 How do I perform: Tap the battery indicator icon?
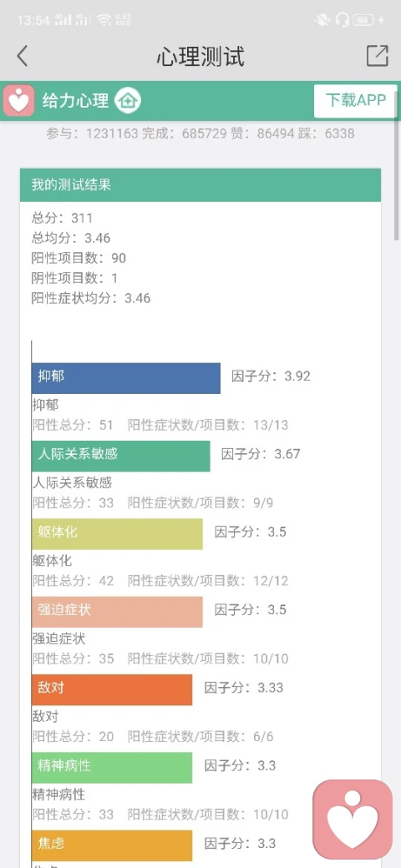coord(364,20)
